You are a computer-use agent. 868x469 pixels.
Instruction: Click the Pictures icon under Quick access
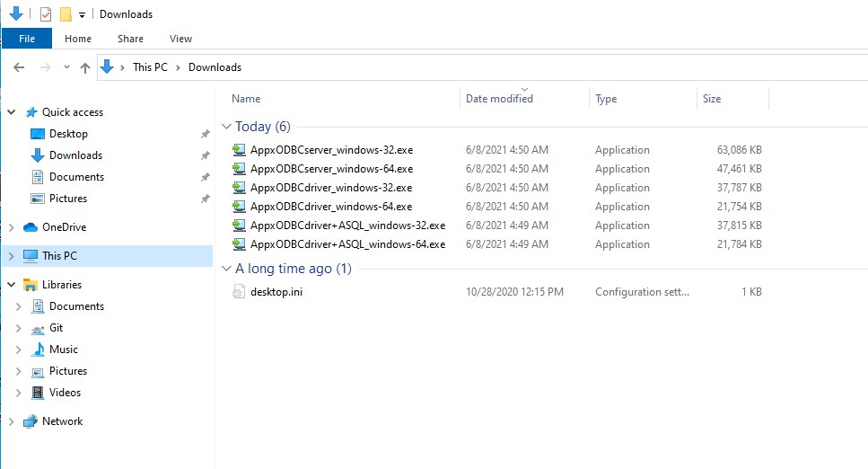37,199
